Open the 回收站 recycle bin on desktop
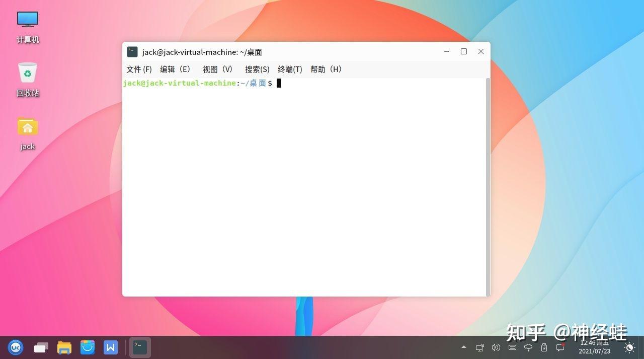 click(x=27, y=76)
